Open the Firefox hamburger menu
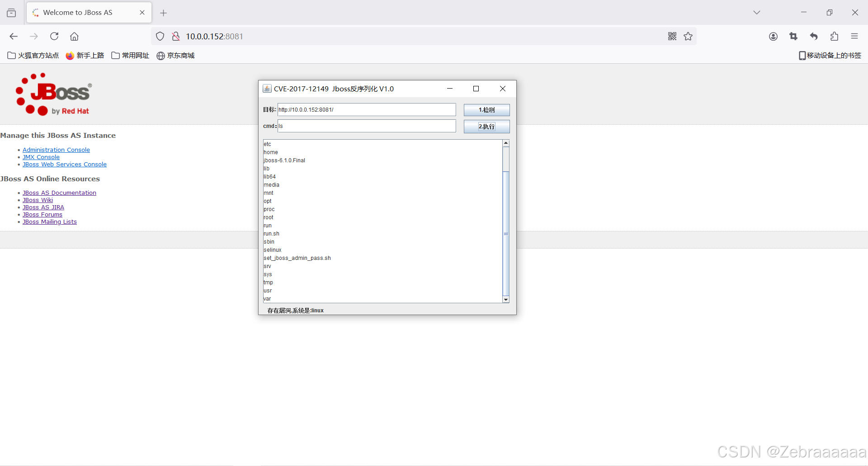868x466 pixels. [x=854, y=36]
